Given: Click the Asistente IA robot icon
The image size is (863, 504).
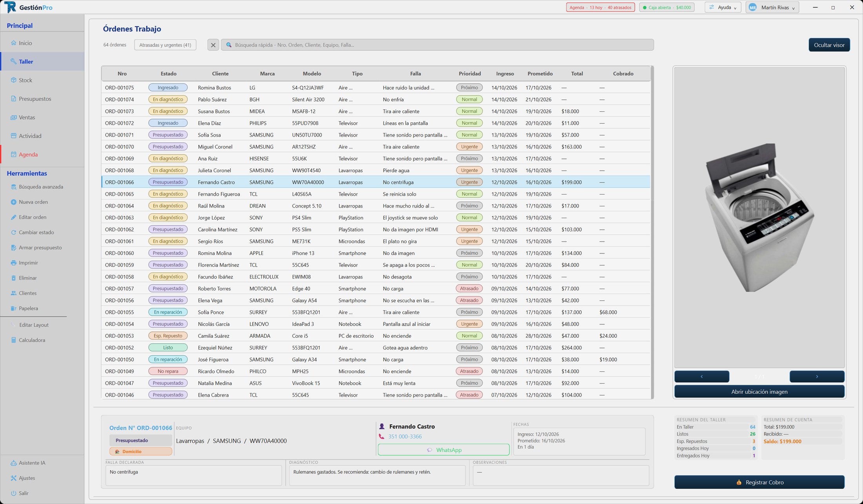Looking at the screenshot, I should [14, 463].
